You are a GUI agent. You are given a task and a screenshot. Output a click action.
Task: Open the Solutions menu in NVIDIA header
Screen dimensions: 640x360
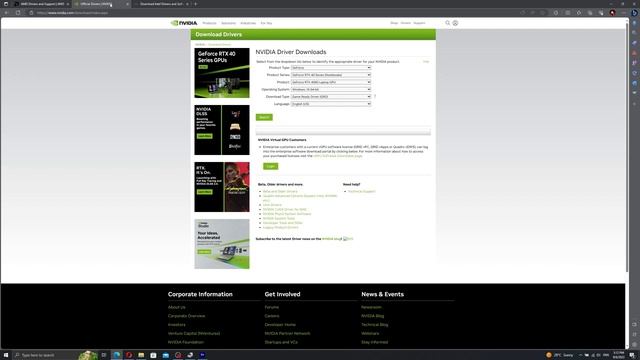[x=229, y=23]
